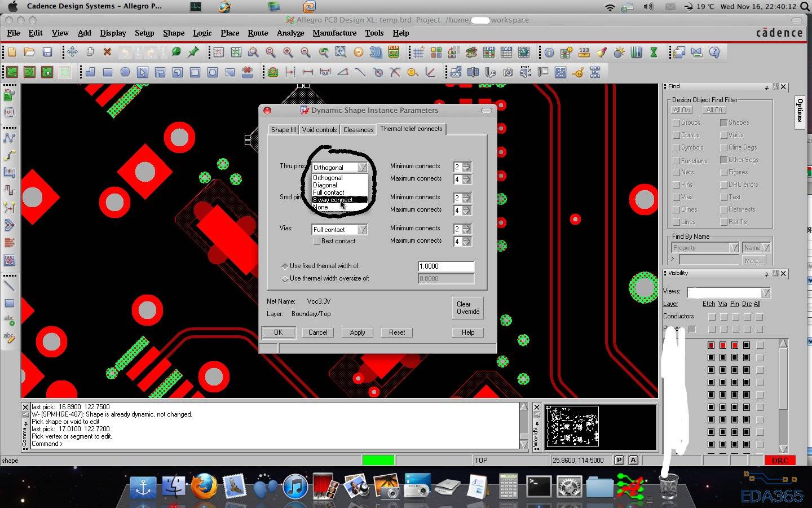Click the blue info Show Element icon
The image size is (812, 508).
coord(549,52)
